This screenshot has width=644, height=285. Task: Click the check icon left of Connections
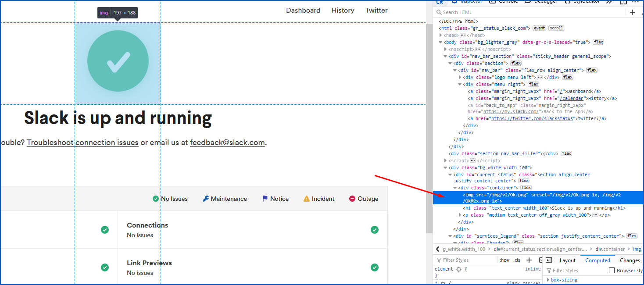[x=104, y=230]
